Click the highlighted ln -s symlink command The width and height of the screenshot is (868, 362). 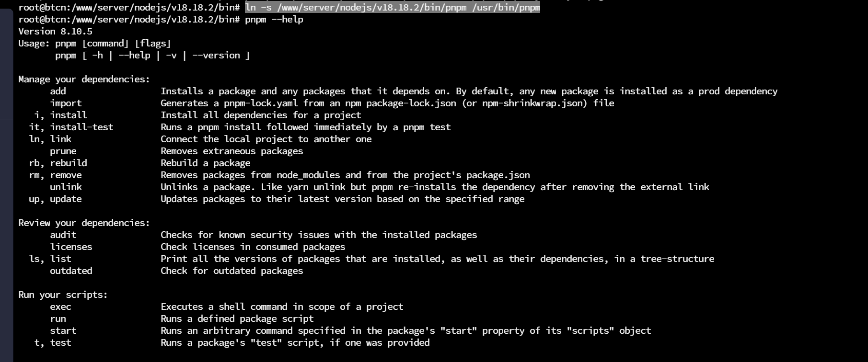[393, 8]
